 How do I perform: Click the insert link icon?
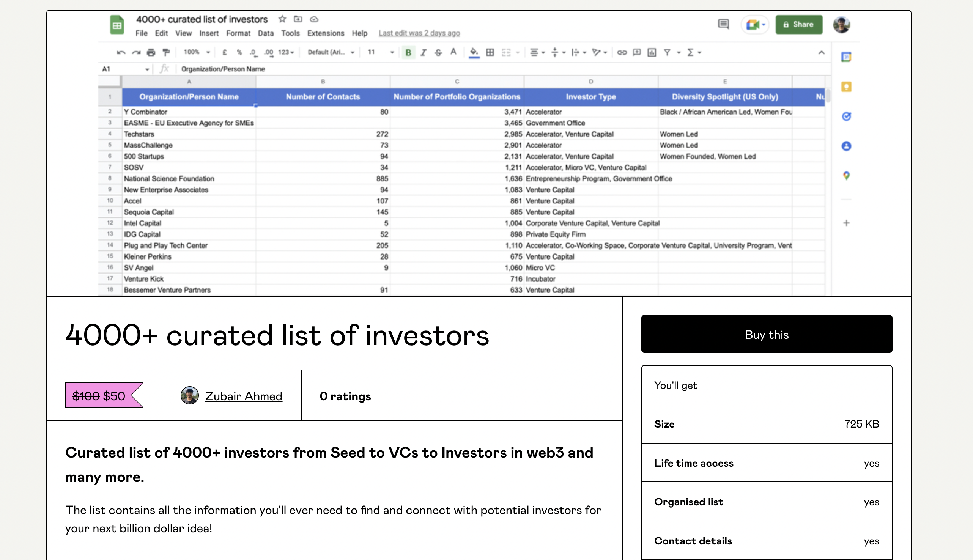point(622,52)
